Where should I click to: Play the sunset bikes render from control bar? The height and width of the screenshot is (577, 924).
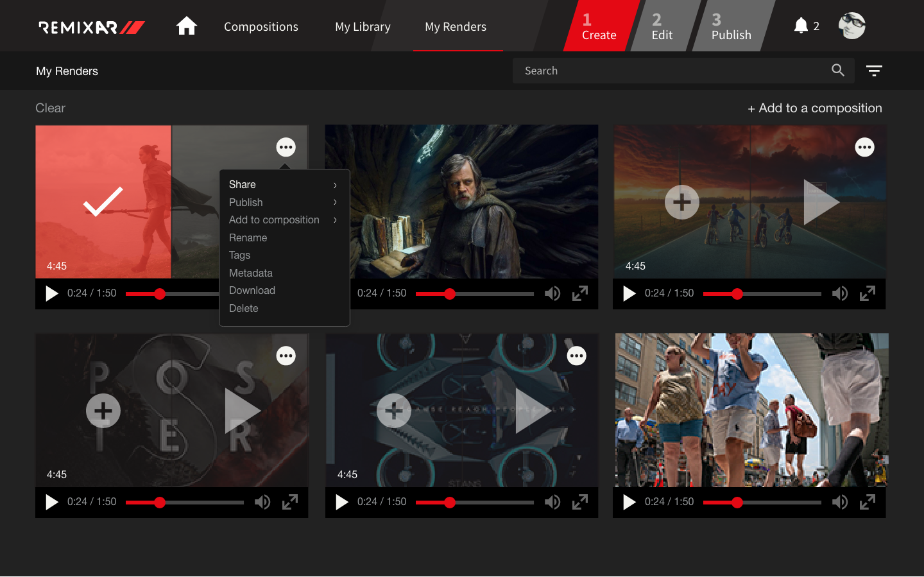(629, 293)
